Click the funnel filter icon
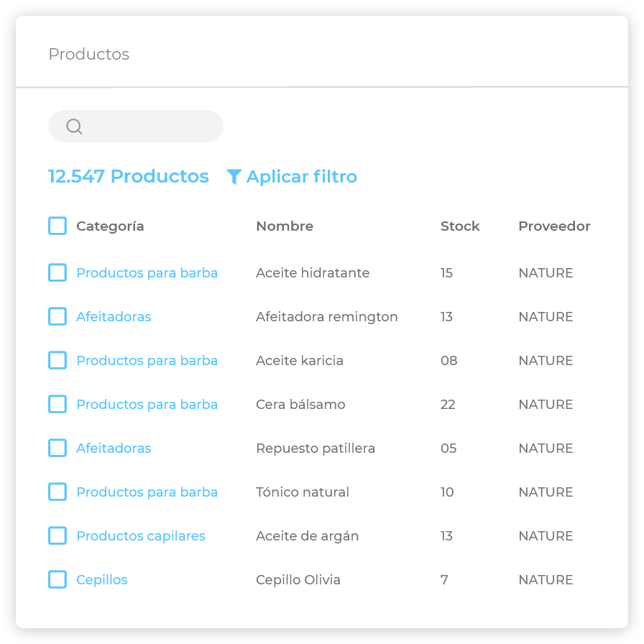This screenshot has height=644, width=644. 234,177
